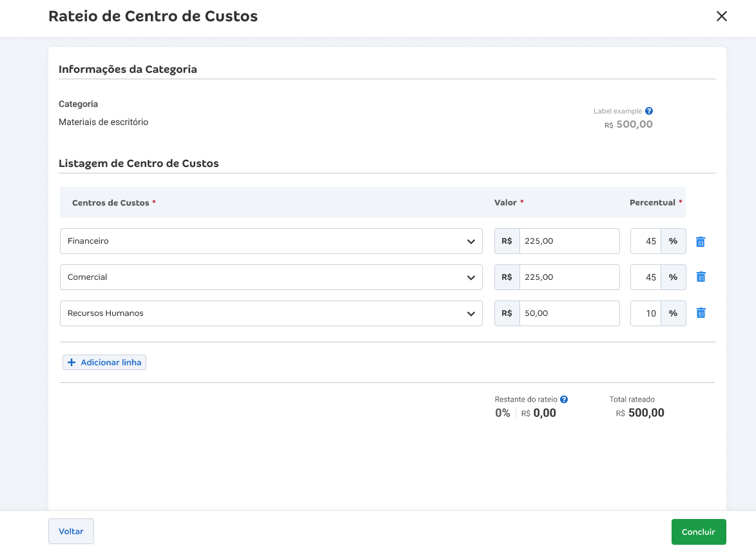Edit the Recursos Humanos value 50,00

(x=569, y=313)
